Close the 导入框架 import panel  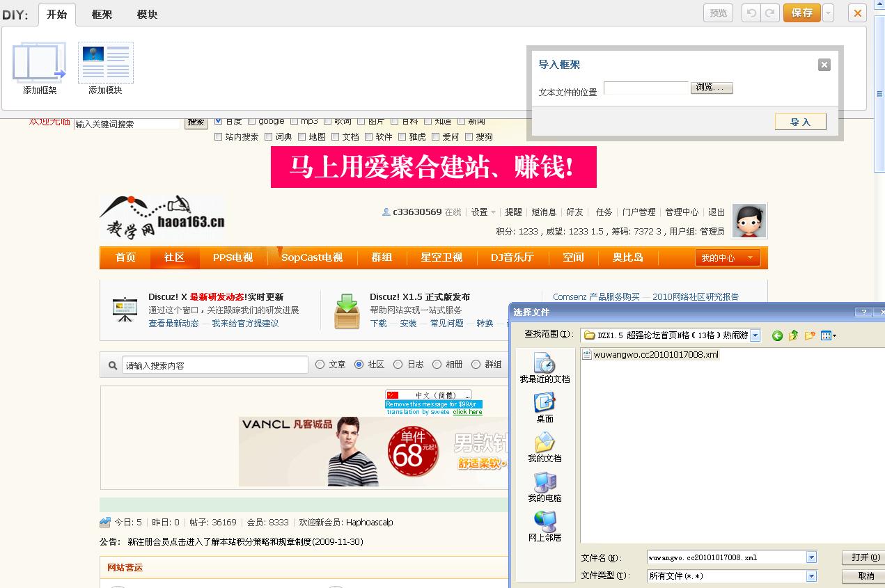click(x=824, y=65)
